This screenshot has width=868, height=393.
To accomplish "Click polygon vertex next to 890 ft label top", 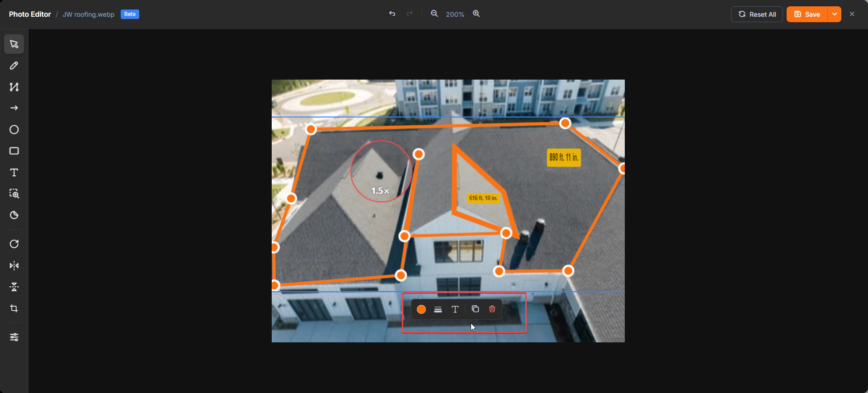I will 565,123.
